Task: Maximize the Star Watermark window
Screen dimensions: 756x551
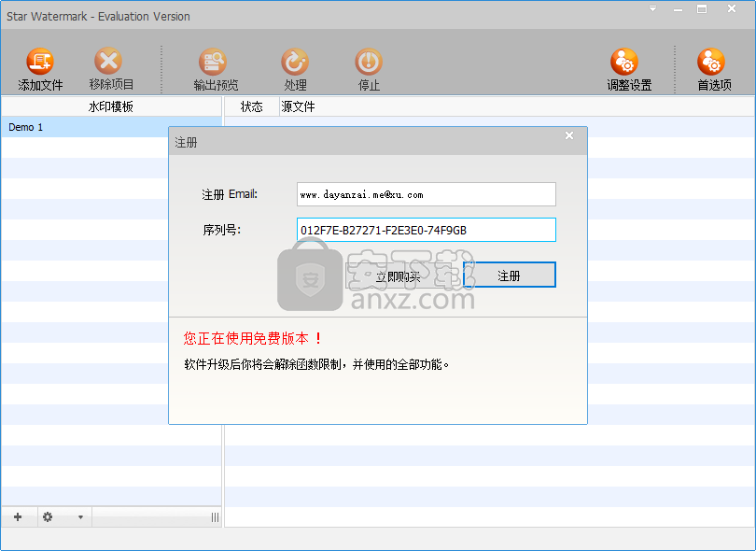Action: click(x=702, y=9)
